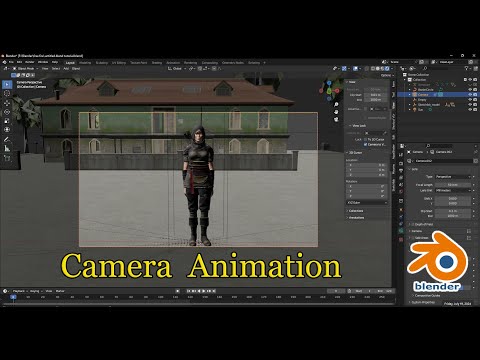Toggle viewport overlays button
This screenshot has width=480, height=360.
pos(356,69)
